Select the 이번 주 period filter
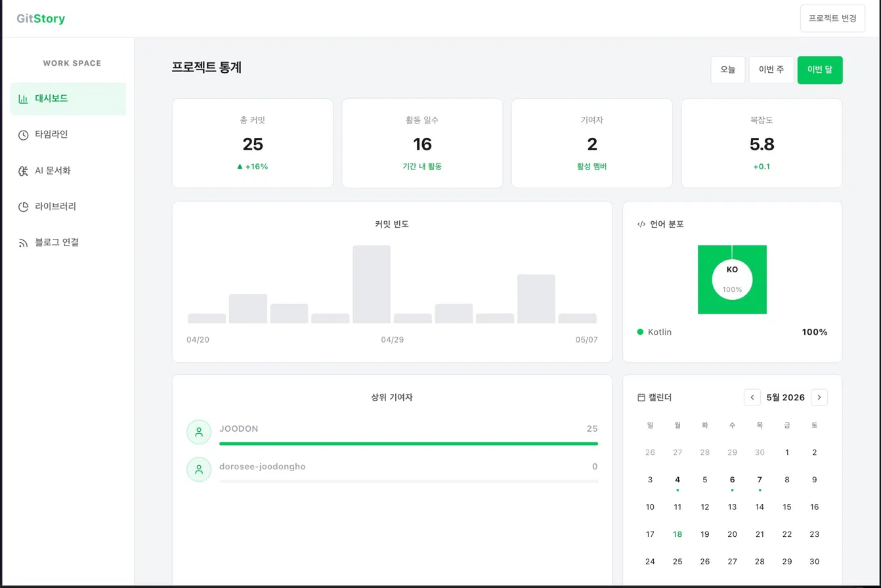 tap(771, 70)
